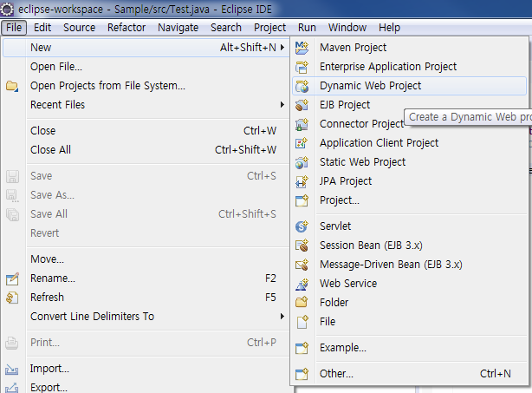Select Refresh menu entry
Viewport: 532px width, 393px height.
(146, 298)
